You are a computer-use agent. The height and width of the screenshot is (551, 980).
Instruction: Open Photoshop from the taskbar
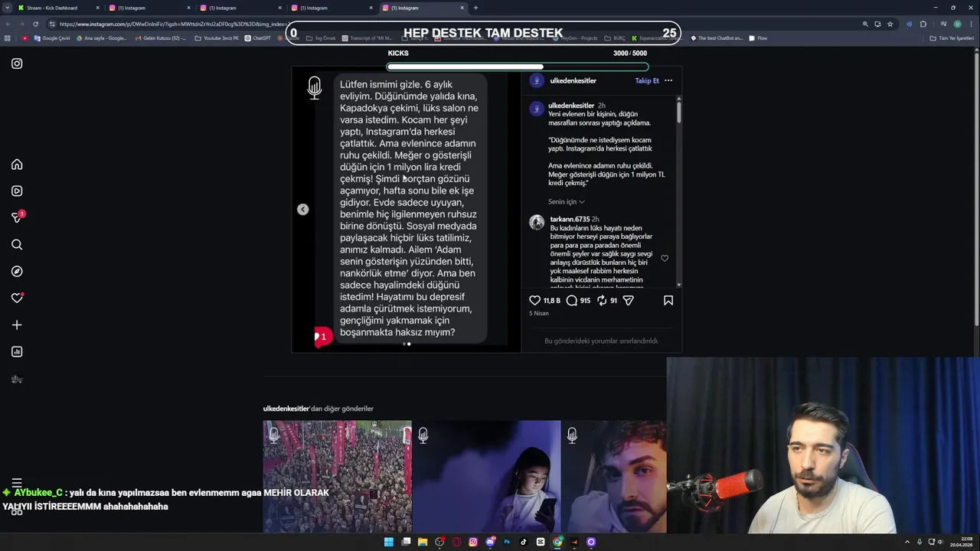(507, 542)
